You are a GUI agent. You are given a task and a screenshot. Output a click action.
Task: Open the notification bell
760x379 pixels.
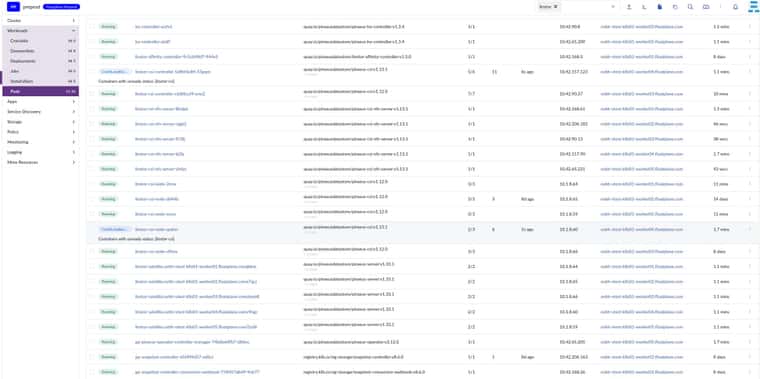coord(735,7)
